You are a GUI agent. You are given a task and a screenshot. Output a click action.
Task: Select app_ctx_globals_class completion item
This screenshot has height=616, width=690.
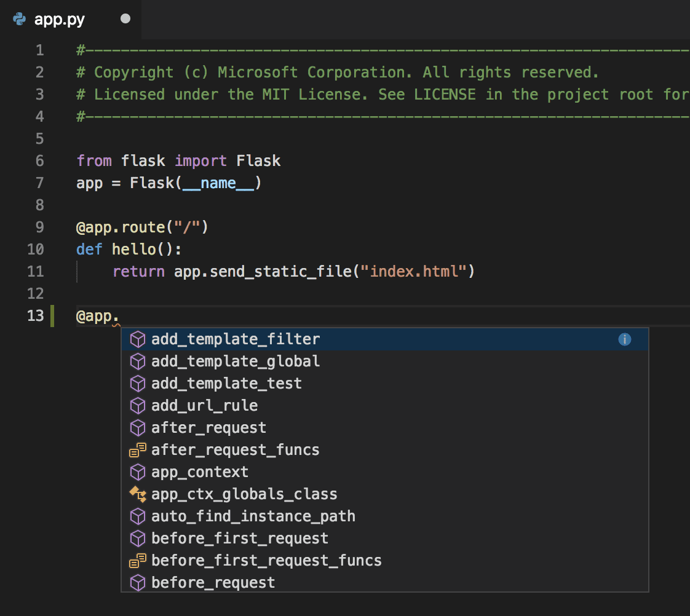click(384, 494)
